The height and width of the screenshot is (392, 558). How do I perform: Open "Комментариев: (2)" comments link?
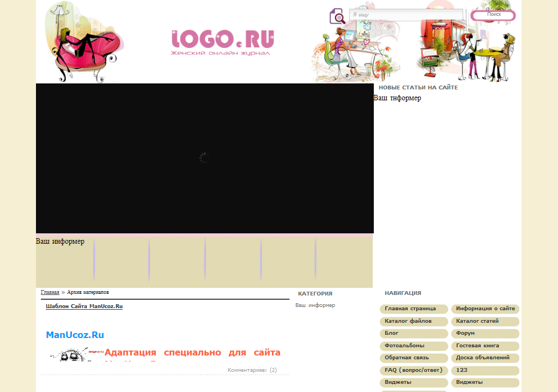point(252,370)
